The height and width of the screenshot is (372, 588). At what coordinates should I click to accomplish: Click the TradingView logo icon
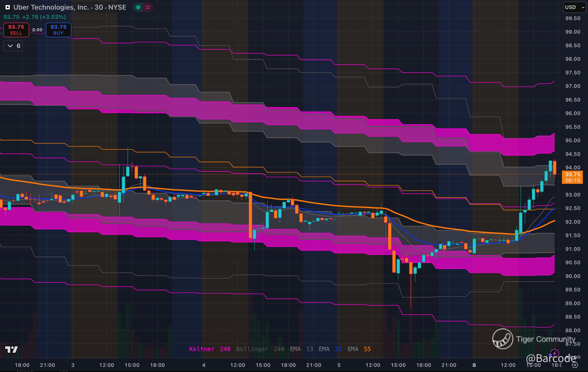coord(12,350)
